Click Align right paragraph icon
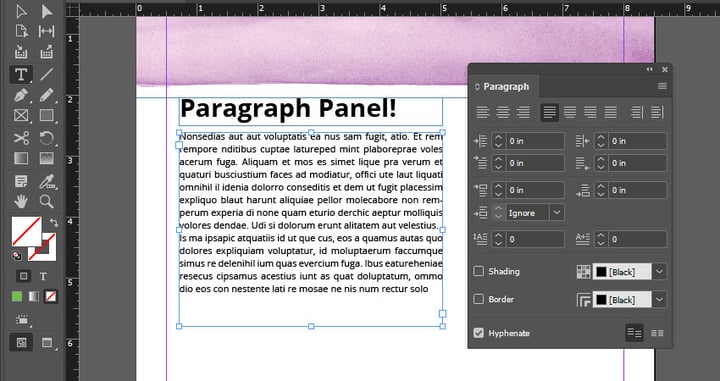 click(523, 112)
